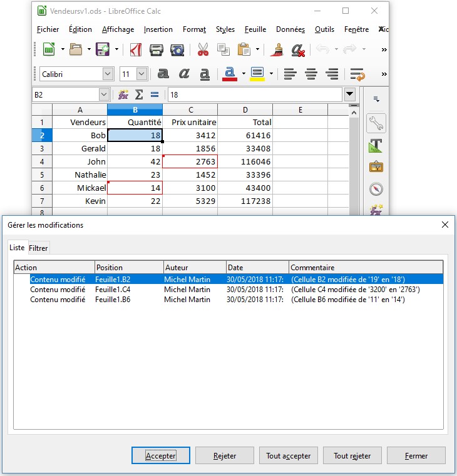
Task: Switch to the Filtrer tab
Action: [39, 248]
